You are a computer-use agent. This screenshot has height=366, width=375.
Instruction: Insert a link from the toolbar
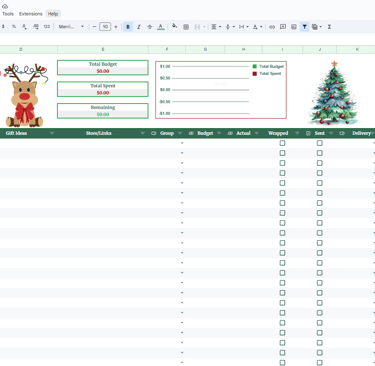pos(272,27)
